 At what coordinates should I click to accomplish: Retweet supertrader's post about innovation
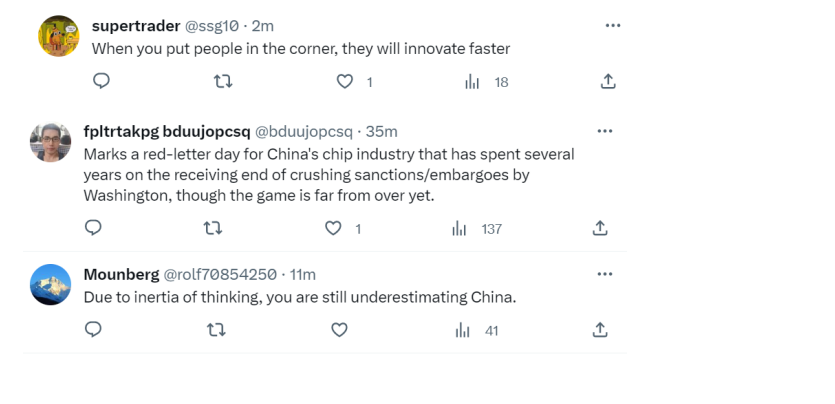pos(223,82)
